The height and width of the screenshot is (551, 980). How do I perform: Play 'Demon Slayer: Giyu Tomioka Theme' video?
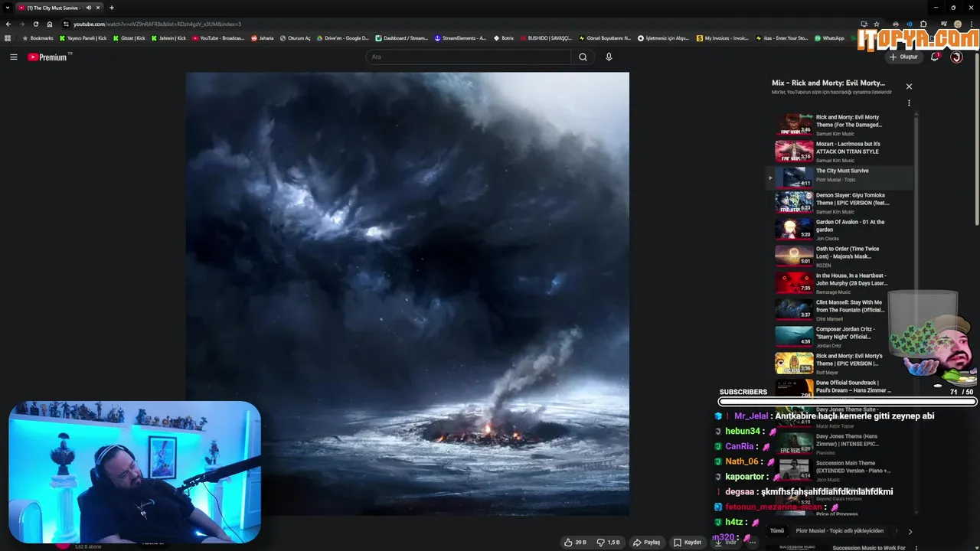click(841, 203)
